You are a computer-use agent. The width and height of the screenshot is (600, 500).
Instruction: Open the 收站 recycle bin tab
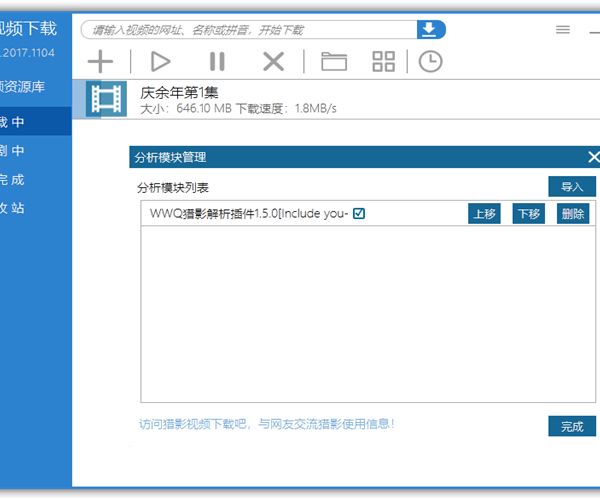click(x=14, y=208)
